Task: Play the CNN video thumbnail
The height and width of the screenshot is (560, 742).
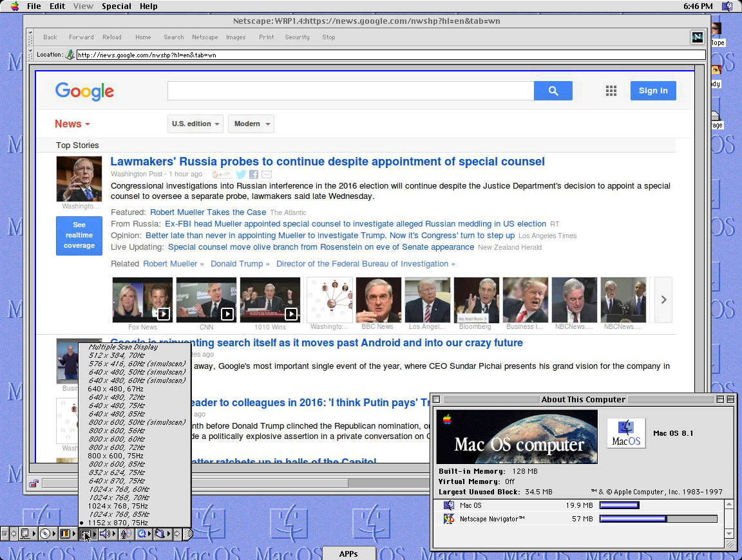Action: (x=206, y=300)
